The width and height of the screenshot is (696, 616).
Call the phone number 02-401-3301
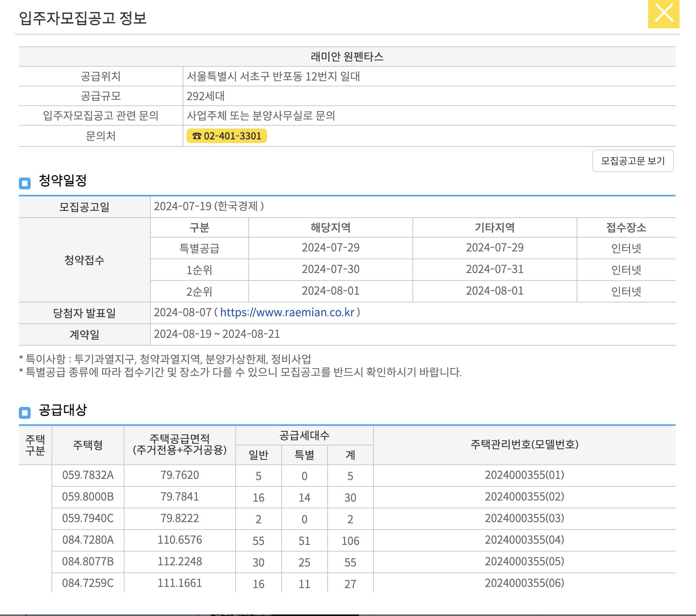[x=227, y=136]
